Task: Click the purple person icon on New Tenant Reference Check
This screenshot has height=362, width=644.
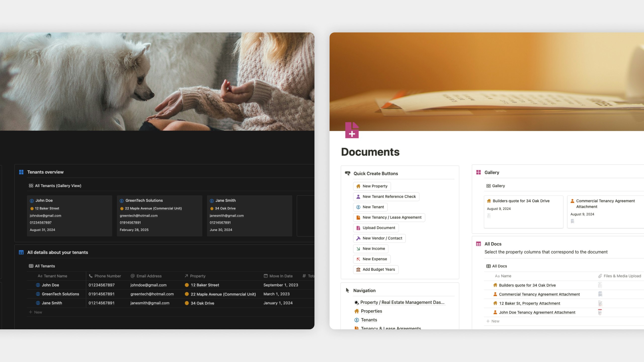Action: (x=358, y=197)
